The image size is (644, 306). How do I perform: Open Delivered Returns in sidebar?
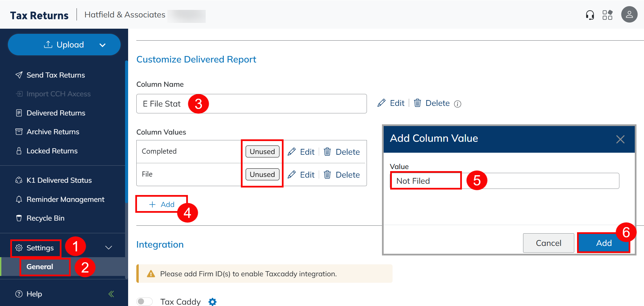[x=56, y=113]
